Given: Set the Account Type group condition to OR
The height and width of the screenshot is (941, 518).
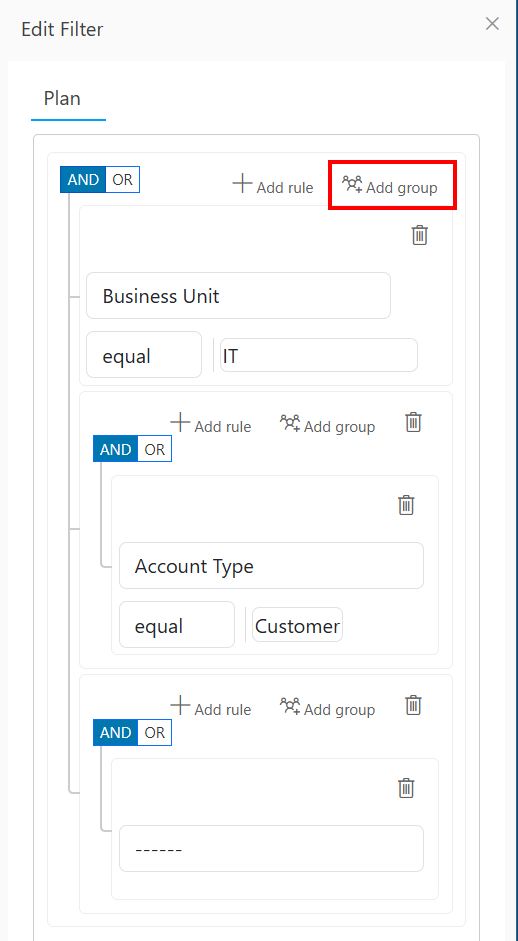Looking at the screenshot, I should [155, 449].
